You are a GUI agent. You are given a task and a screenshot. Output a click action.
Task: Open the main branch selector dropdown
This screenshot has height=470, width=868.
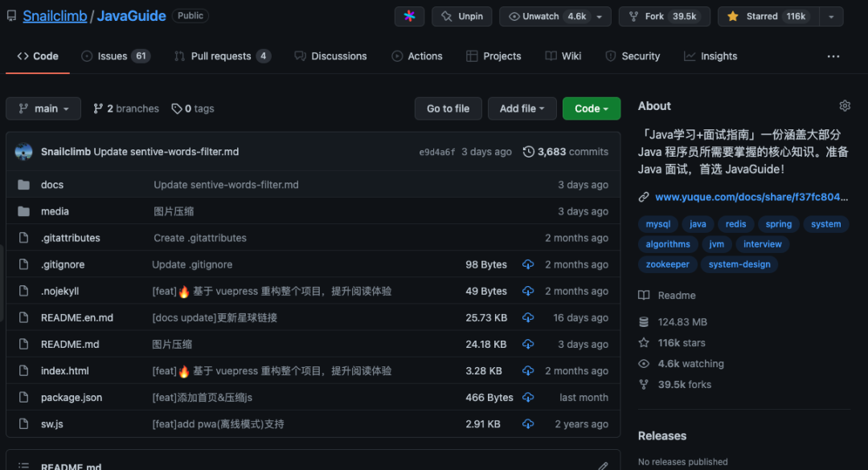point(43,108)
